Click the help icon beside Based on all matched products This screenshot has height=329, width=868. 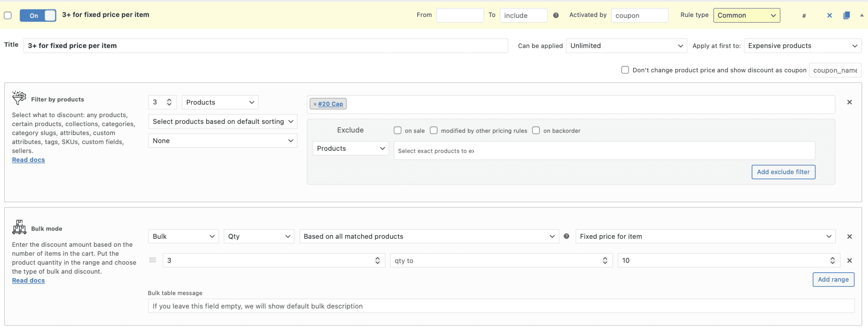566,236
